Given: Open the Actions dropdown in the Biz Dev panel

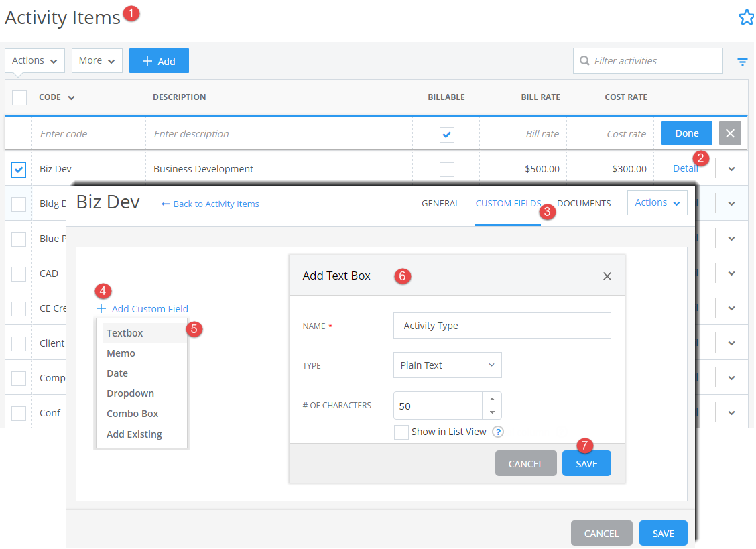Looking at the screenshot, I should pos(657,202).
